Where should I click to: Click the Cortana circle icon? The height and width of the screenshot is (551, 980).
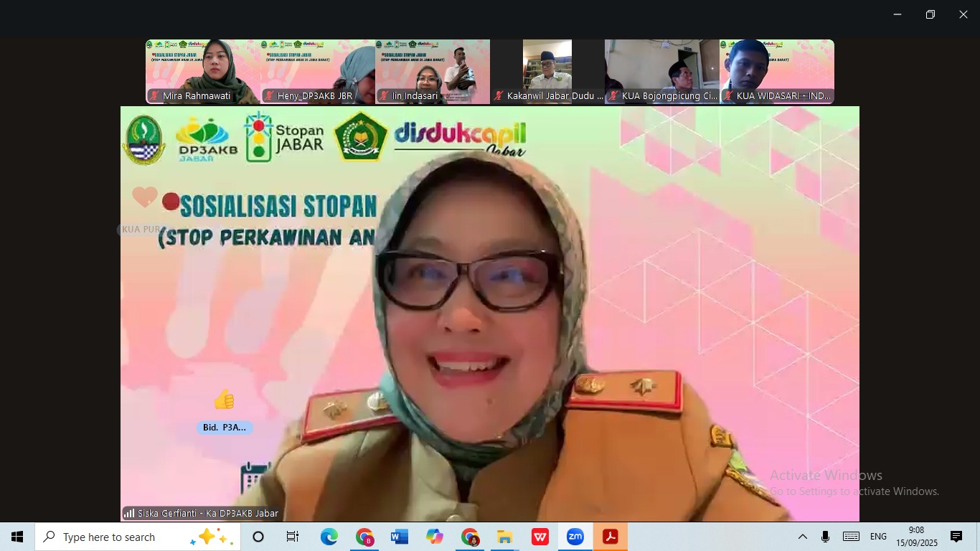click(x=258, y=537)
